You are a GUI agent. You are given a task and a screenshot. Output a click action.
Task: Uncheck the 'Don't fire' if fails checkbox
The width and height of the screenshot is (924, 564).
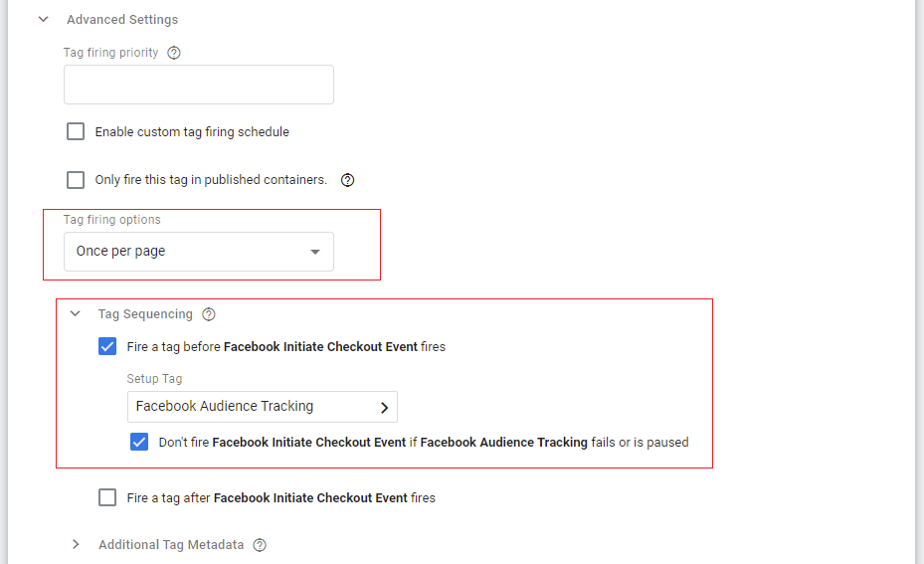tap(139, 442)
